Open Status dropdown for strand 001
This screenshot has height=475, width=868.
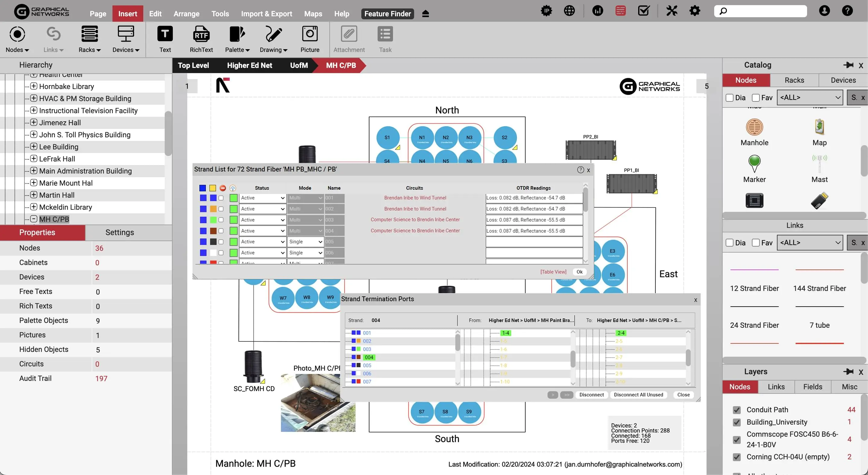262,198
